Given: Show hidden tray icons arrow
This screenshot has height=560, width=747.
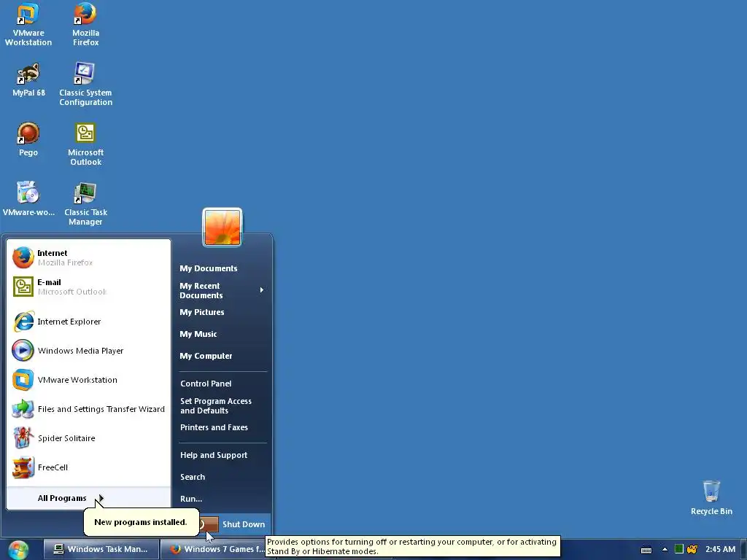Looking at the screenshot, I should click(x=665, y=550).
